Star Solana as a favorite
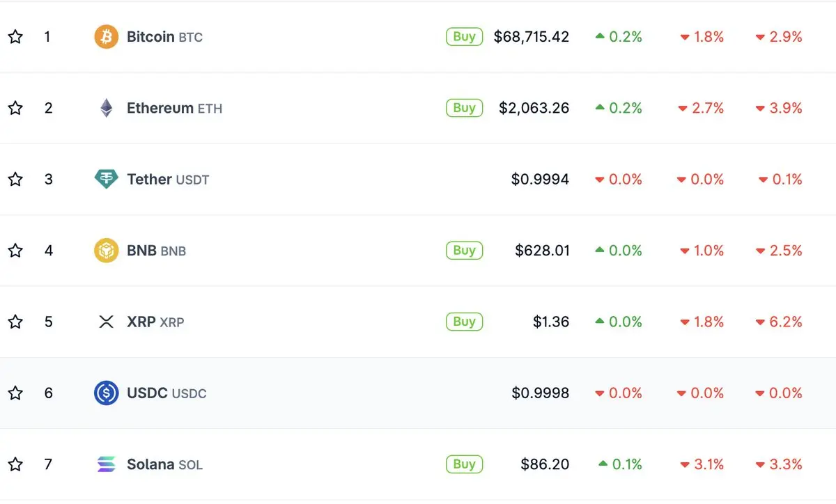This screenshot has height=504, width=836. tap(15, 464)
